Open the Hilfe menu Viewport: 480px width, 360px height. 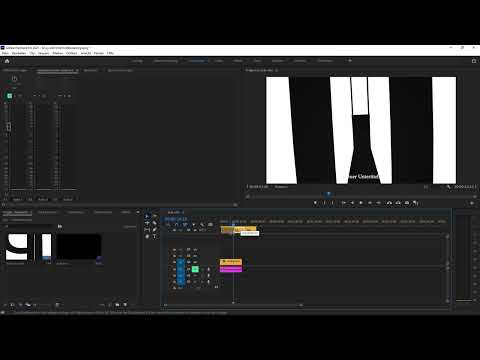click(x=110, y=53)
